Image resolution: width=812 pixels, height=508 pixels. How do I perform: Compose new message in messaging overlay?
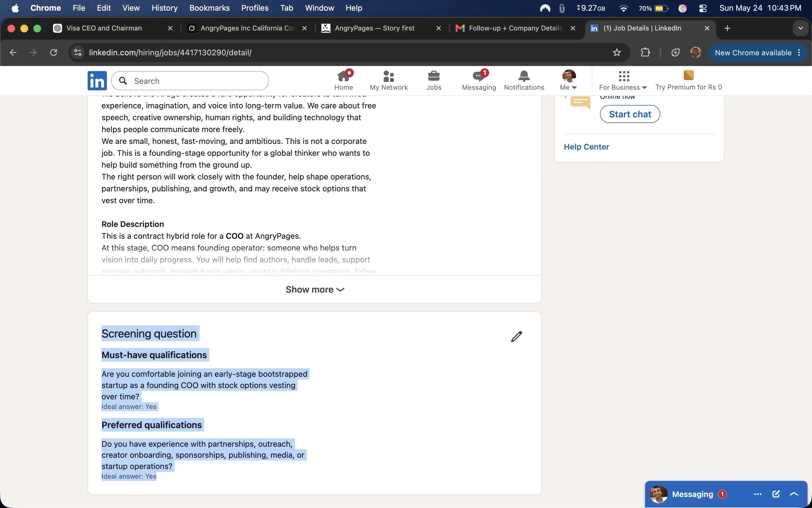pos(776,494)
